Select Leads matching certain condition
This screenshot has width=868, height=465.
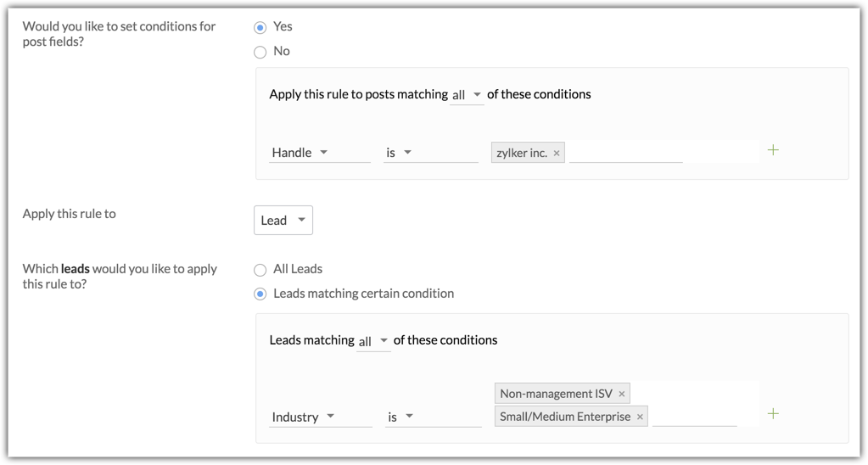[x=260, y=294]
